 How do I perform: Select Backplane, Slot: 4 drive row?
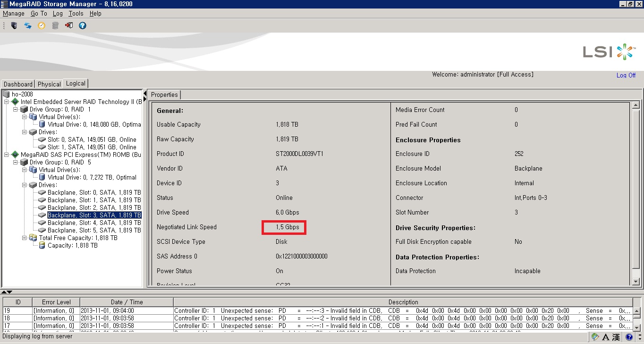tap(94, 223)
